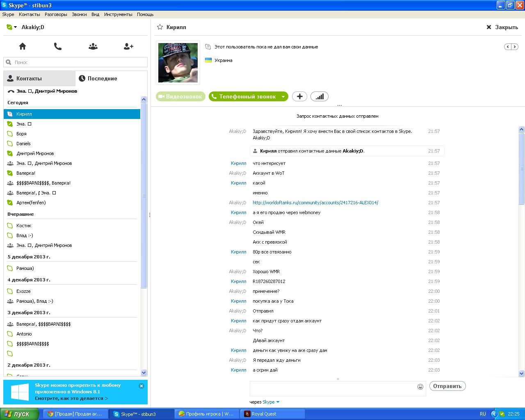Open the Артем(fenfen) conversation

coord(72,203)
